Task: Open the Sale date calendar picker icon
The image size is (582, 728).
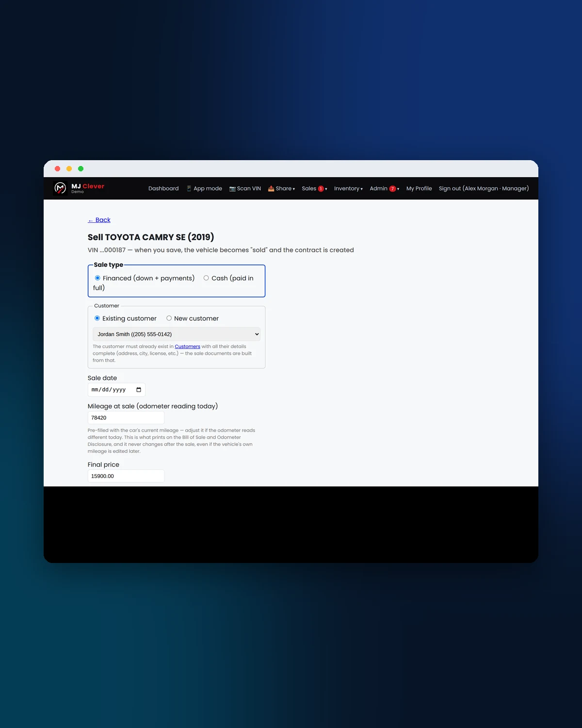Action: pos(139,390)
